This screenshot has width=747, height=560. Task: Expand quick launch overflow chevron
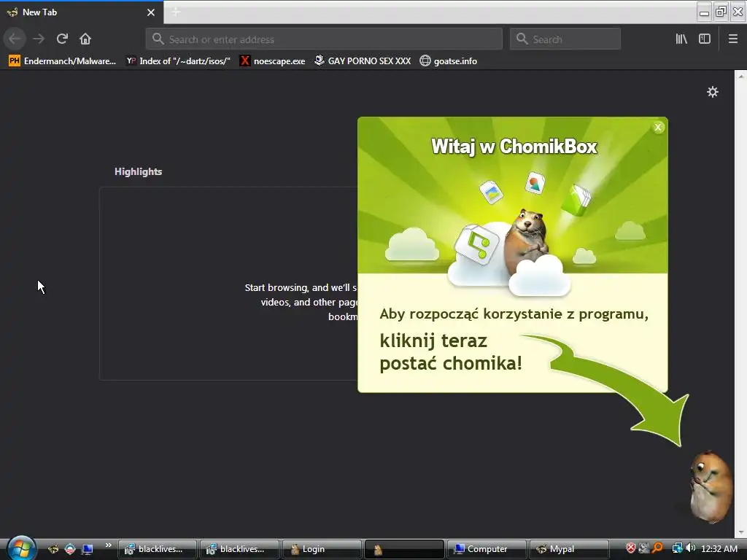tap(108, 545)
